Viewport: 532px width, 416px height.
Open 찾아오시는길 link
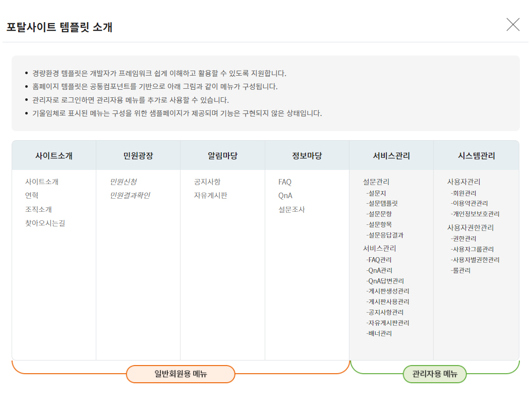click(x=45, y=223)
